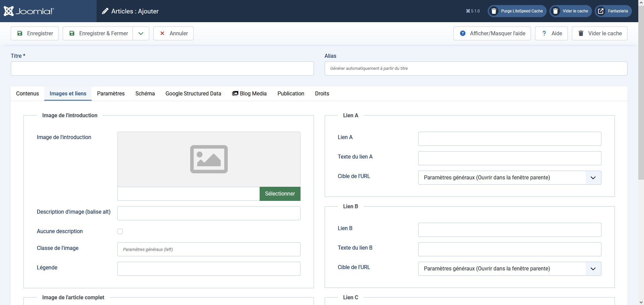The height and width of the screenshot is (305, 644).
Task: Toggle inline help with Afficher/Masquer l'aide
Action: click(492, 34)
